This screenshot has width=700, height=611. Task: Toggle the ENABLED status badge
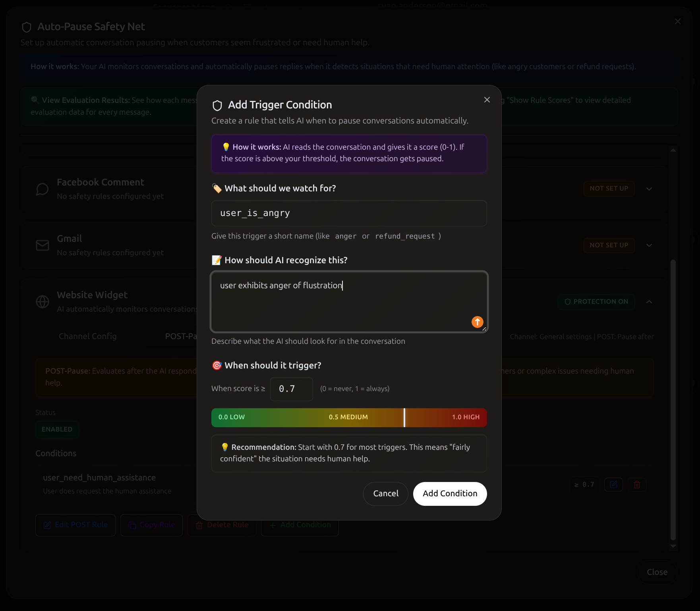point(57,429)
